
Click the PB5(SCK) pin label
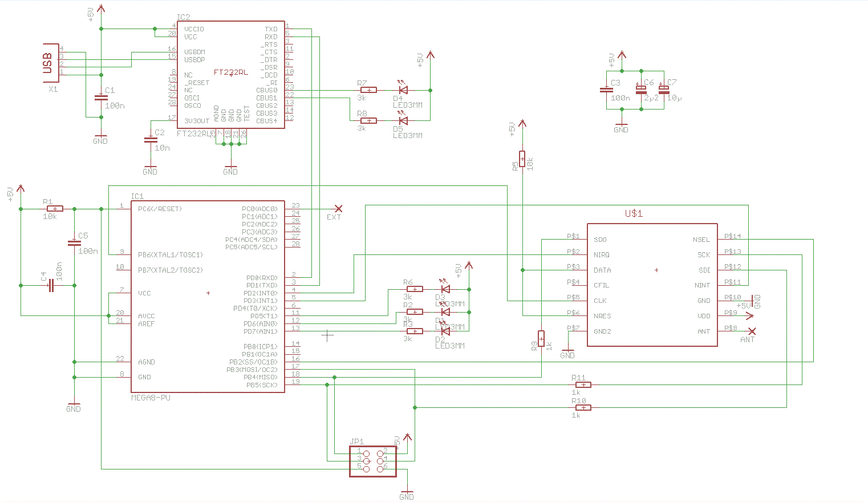click(262, 385)
